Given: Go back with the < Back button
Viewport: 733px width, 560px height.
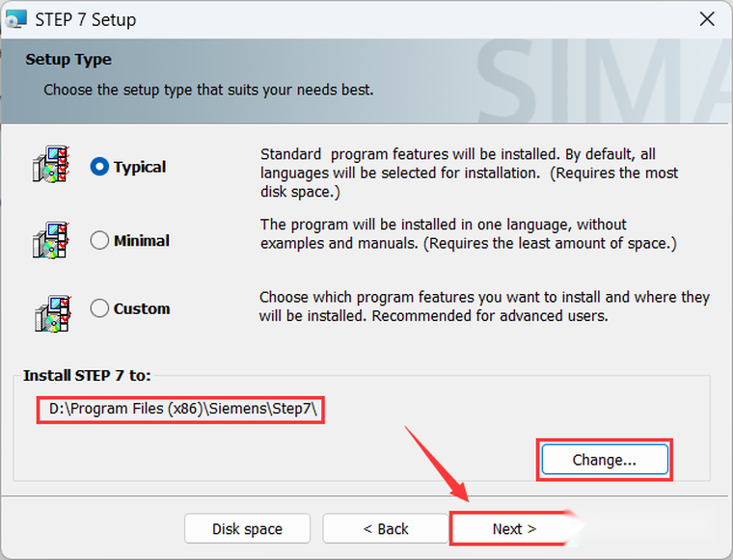Looking at the screenshot, I should [x=385, y=528].
